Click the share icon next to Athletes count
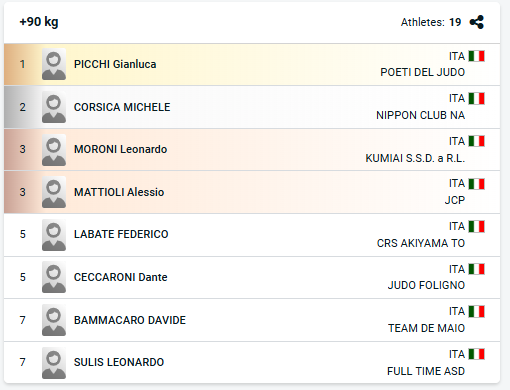Image resolution: width=510 pixels, height=390 pixels. coord(477,22)
